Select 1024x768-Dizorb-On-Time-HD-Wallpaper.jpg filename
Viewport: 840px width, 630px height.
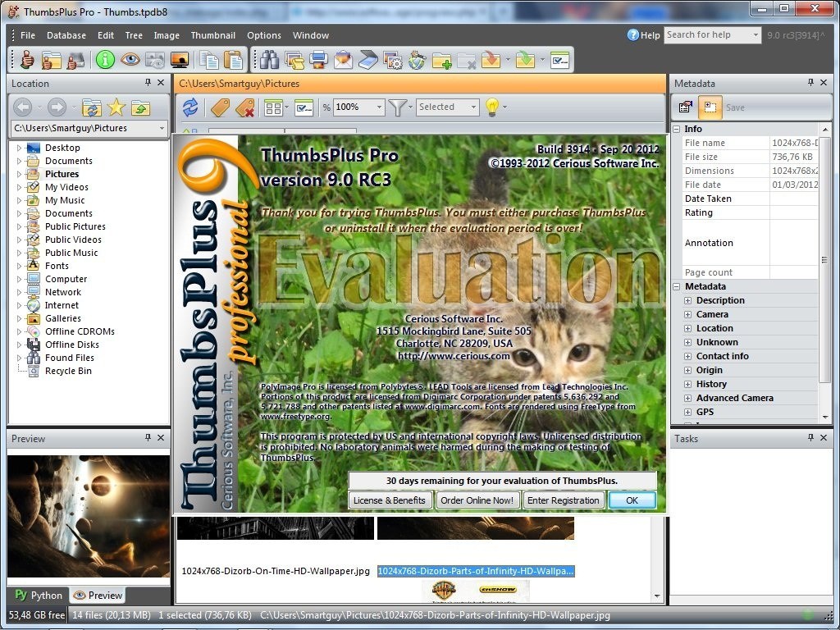coord(276,571)
